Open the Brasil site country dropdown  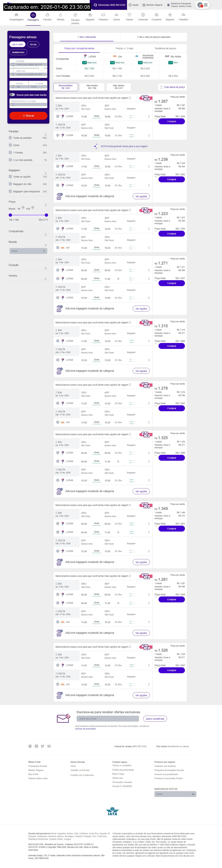pyautogui.click(x=175, y=794)
